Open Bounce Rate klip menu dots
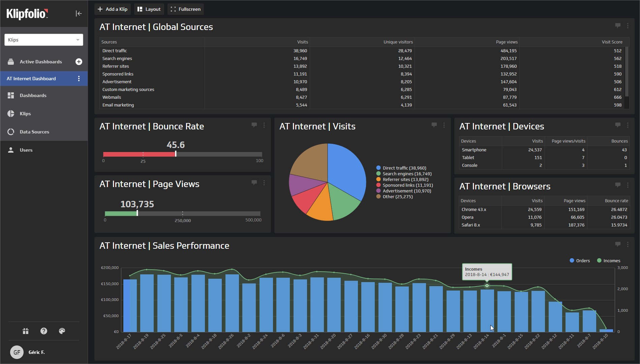This screenshot has height=364, width=640. pyautogui.click(x=264, y=125)
